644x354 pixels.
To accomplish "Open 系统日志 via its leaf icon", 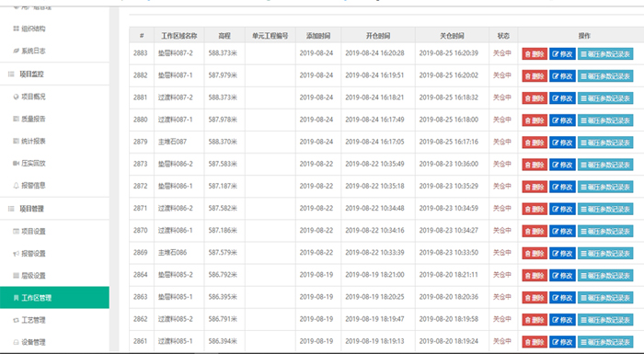I will [x=16, y=51].
